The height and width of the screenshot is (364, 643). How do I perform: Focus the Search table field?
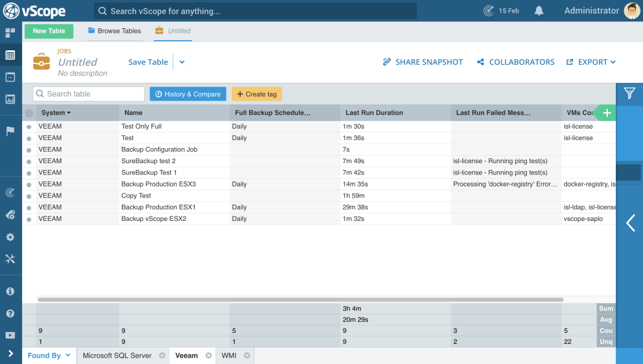[89, 94]
